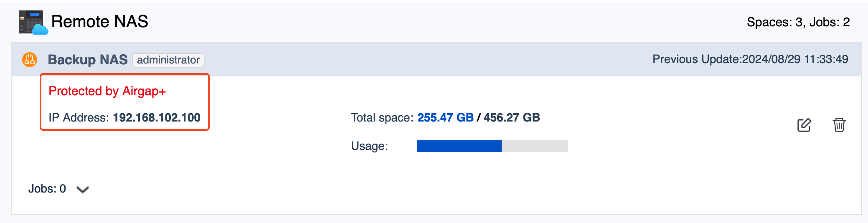Click the 456.27 GB total capacity value
The width and height of the screenshot is (868, 223).
[512, 118]
